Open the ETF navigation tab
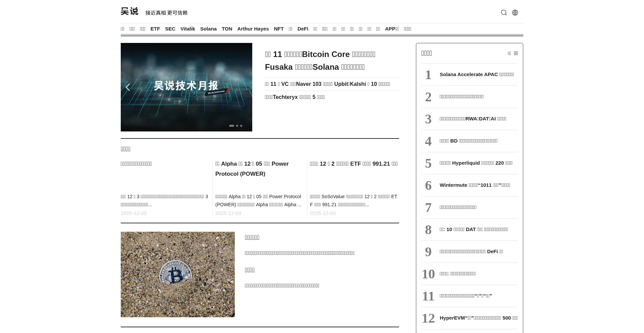This screenshot has height=333, width=644. point(155,29)
